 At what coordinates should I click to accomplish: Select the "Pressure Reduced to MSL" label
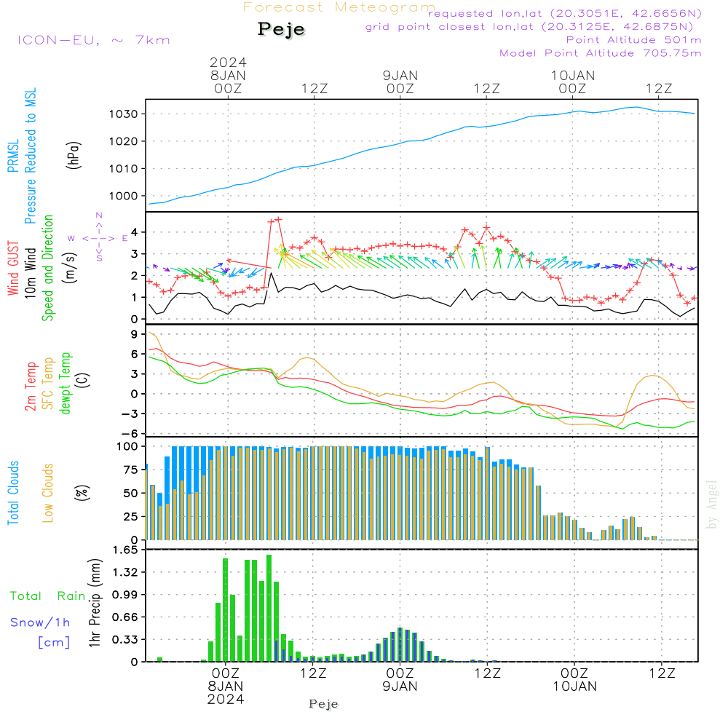click(x=30, y=156)
